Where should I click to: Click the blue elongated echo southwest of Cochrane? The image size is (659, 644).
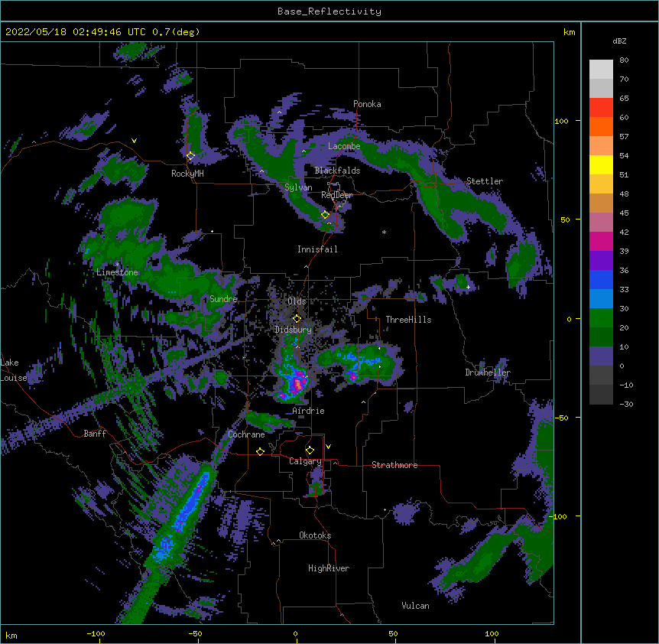[193, 500]
